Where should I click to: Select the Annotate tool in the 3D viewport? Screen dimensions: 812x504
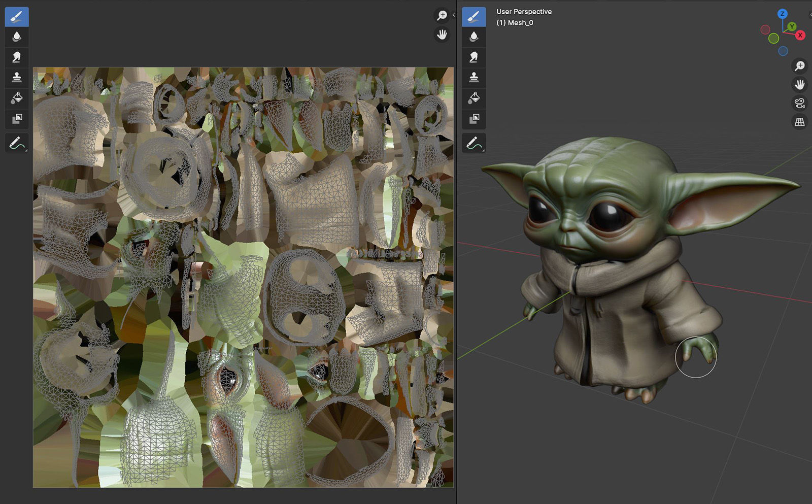(x=473, y=143)
